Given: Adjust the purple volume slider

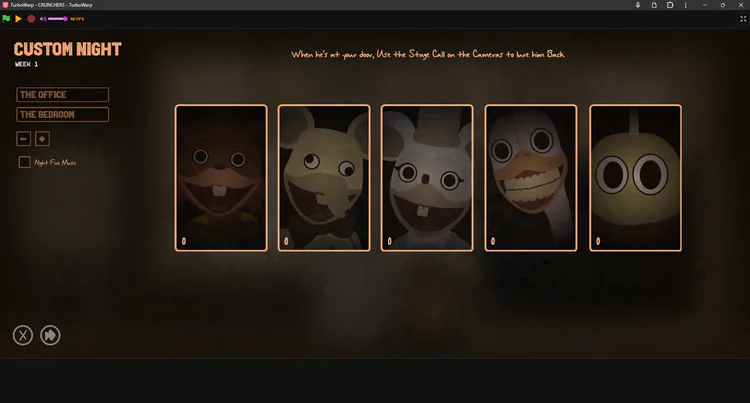Looking at the screenshot, I should pos(57,19).
